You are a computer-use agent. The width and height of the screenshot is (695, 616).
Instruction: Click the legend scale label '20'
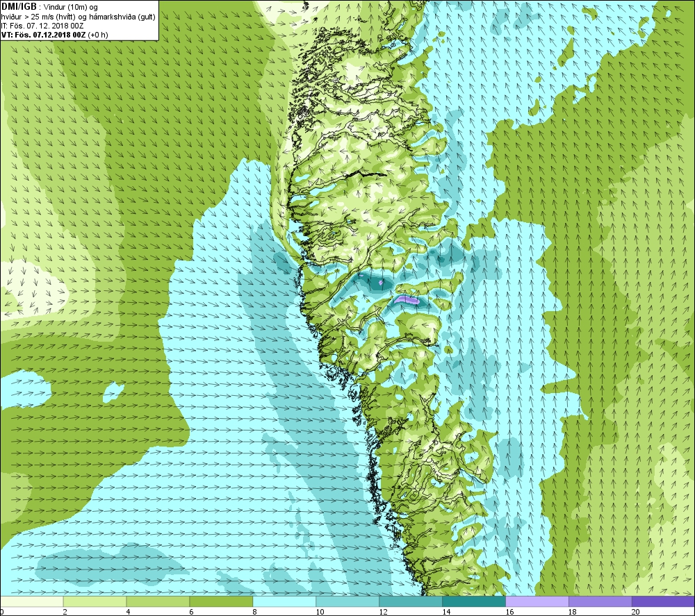click(x=636, y=612)
